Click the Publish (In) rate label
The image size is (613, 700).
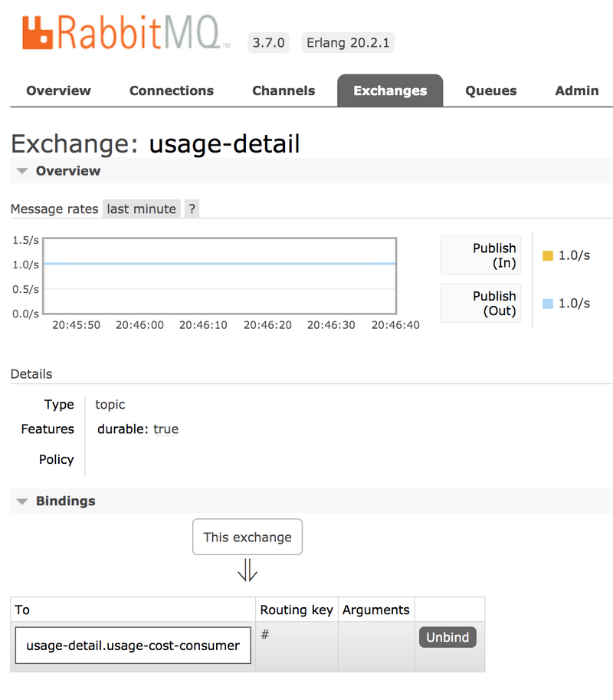(x=480, y=256)
